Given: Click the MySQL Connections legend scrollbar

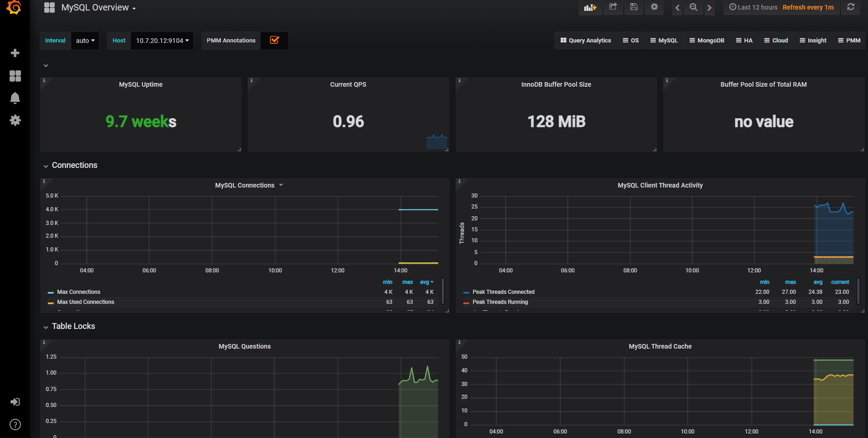Looking at the screenshot, I should [x=443, y=291].
